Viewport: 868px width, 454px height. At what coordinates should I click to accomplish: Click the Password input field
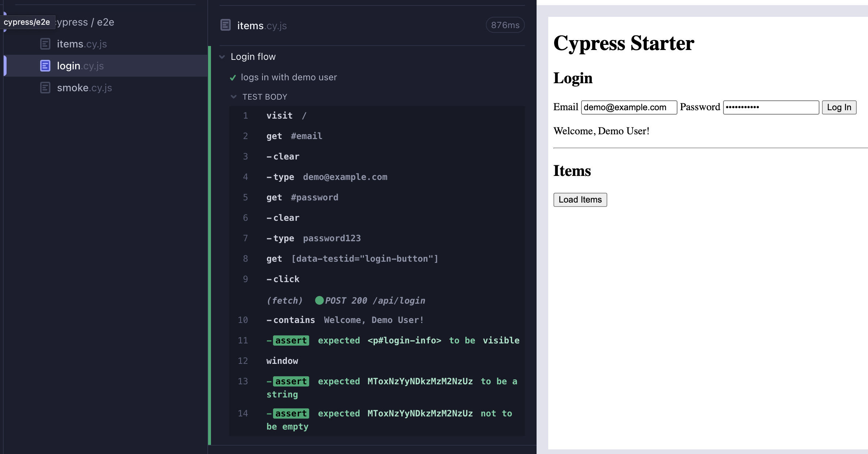tap(771, 107)
